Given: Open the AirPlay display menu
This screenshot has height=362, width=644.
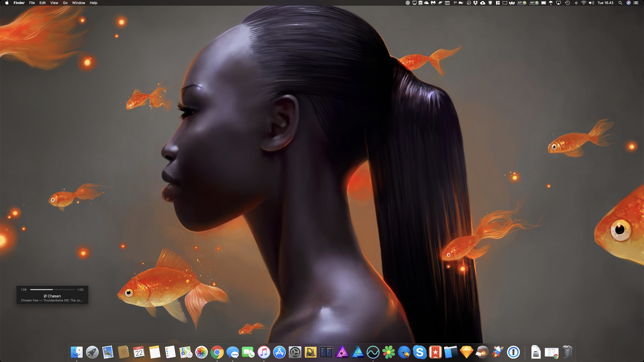Looking at the screenshot, I should click(x=558, y=3).
